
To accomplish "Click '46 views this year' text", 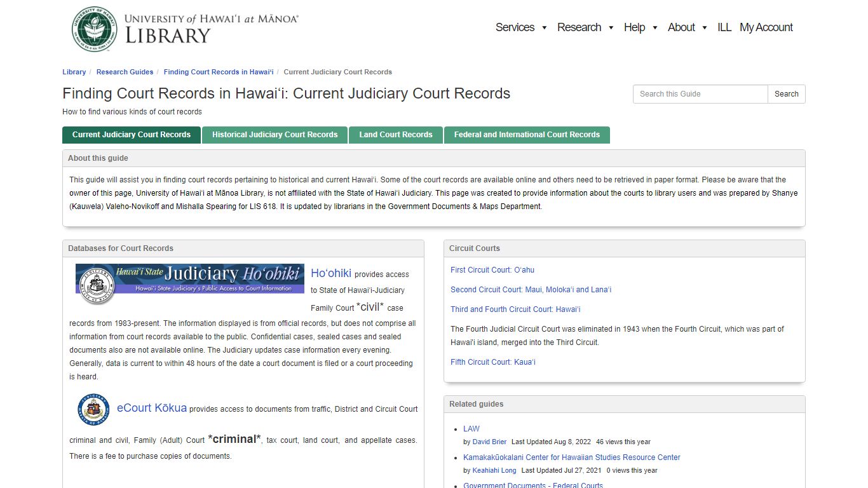I will (623, 442).
